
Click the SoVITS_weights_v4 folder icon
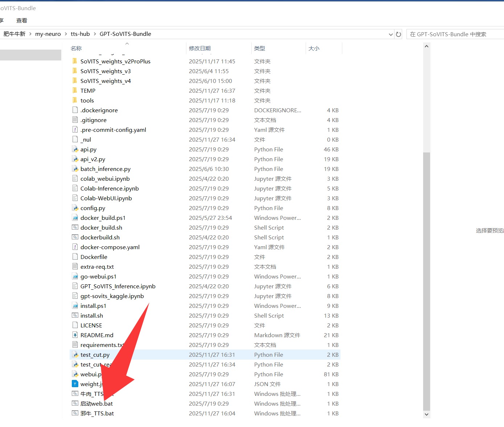[75, 81]
